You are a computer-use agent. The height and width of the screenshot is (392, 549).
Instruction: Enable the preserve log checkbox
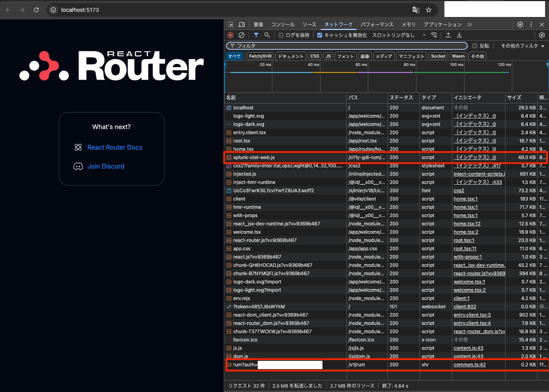click(281, 35)
